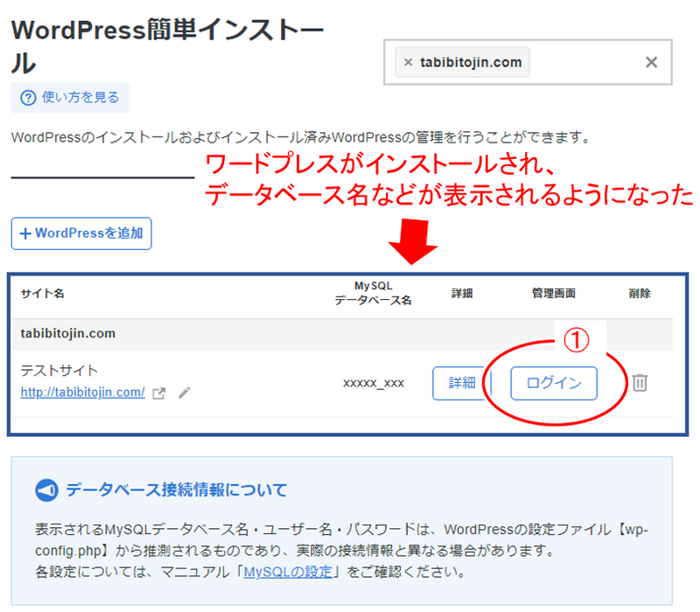This screenshot has width=700, height=612.
Task: Click the megaphone icon beside データベース接続情報について
Action: point(47,490)
